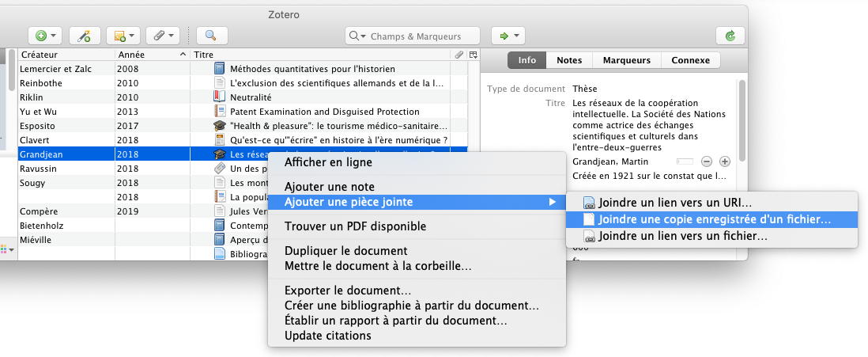Select the Lemercier et Zalc row
This screenshot has width=868, height=357.
[x=243, y=69]
